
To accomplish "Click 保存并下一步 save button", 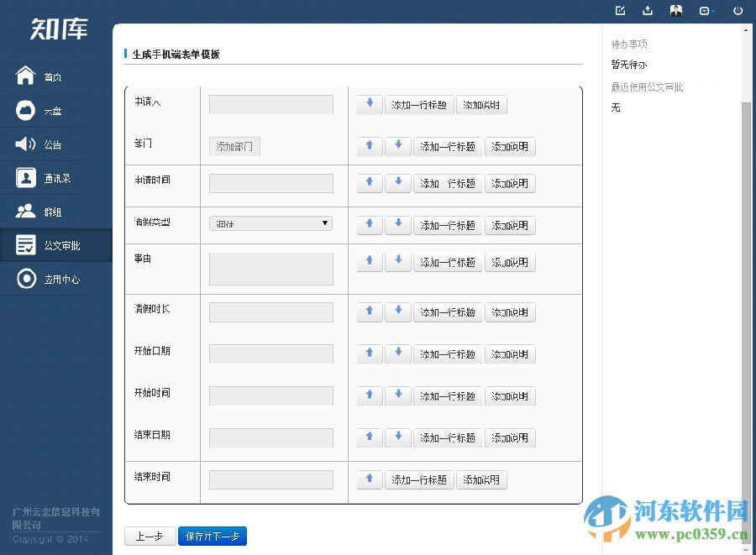I will tap(213, 536).
